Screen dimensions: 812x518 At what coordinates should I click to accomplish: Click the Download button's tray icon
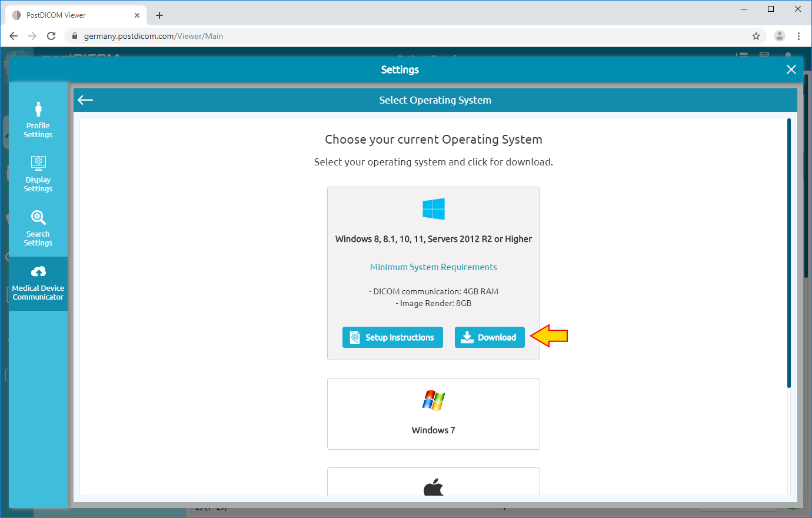[467, 337]
